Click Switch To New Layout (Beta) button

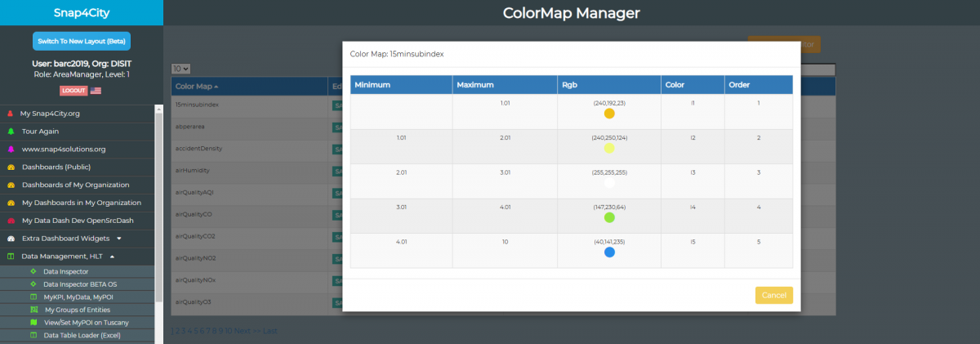pos(82,41)
